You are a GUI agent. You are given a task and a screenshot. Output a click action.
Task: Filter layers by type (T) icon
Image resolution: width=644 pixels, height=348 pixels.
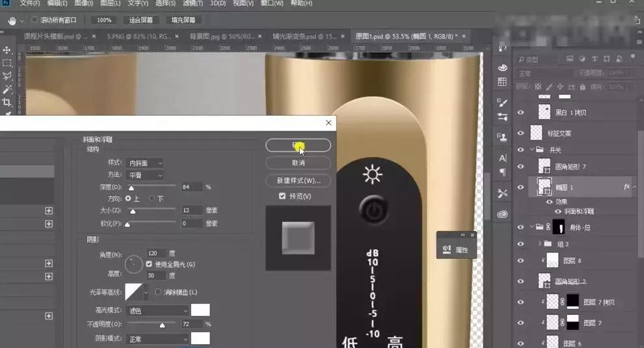595,59
